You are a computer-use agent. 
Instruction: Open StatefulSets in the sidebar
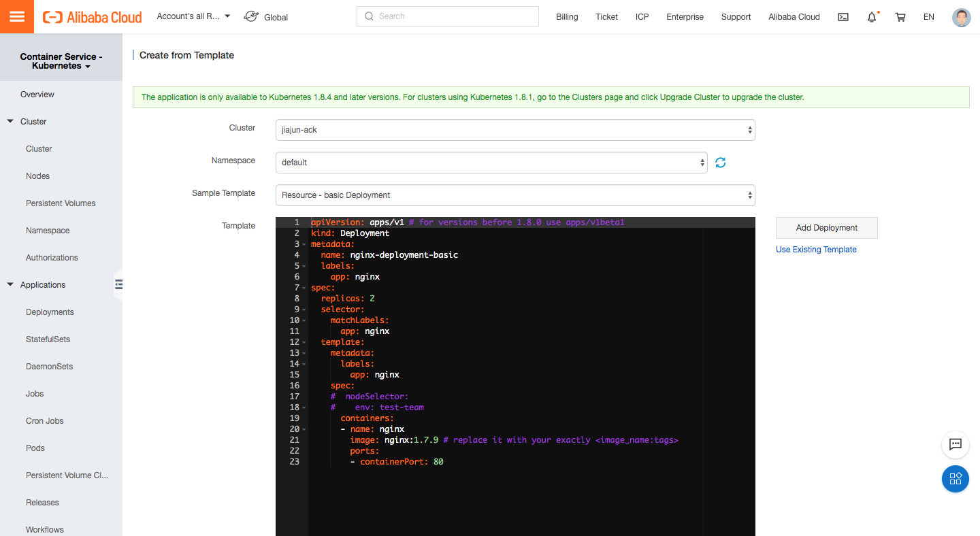click(48, 339)
